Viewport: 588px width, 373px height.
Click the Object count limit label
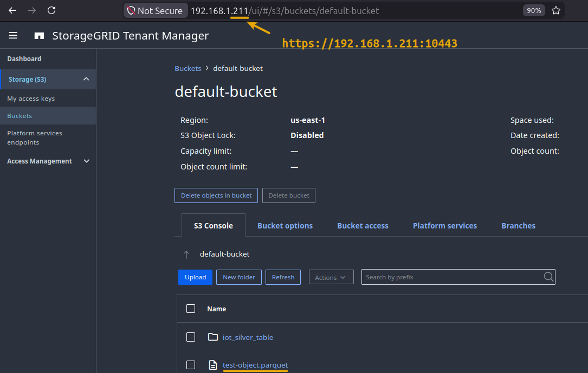pyautogui.click(x=214, y=167)
